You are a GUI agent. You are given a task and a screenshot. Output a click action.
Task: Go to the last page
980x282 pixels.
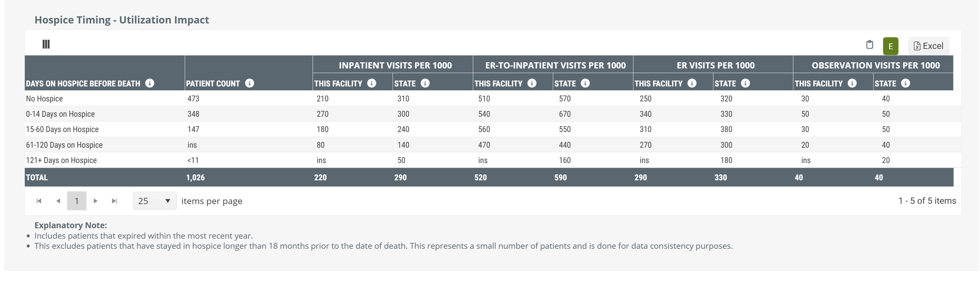114,201
